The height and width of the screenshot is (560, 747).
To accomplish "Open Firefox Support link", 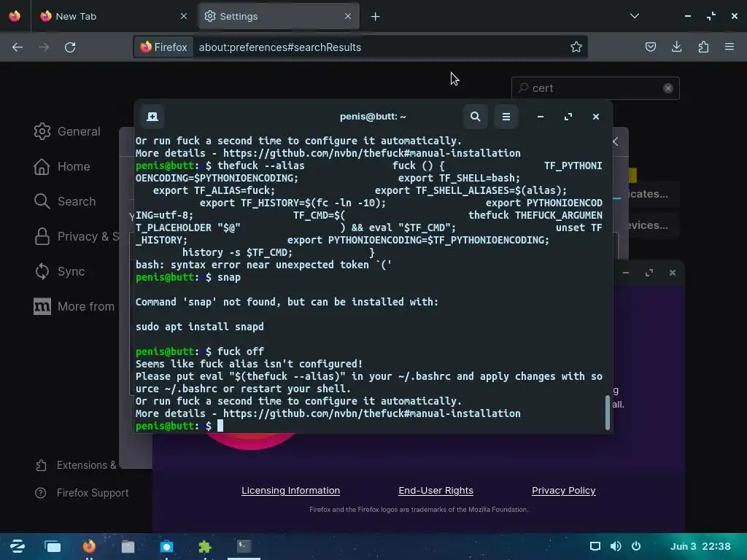I will pyautogui.click(x=82, y=493).
